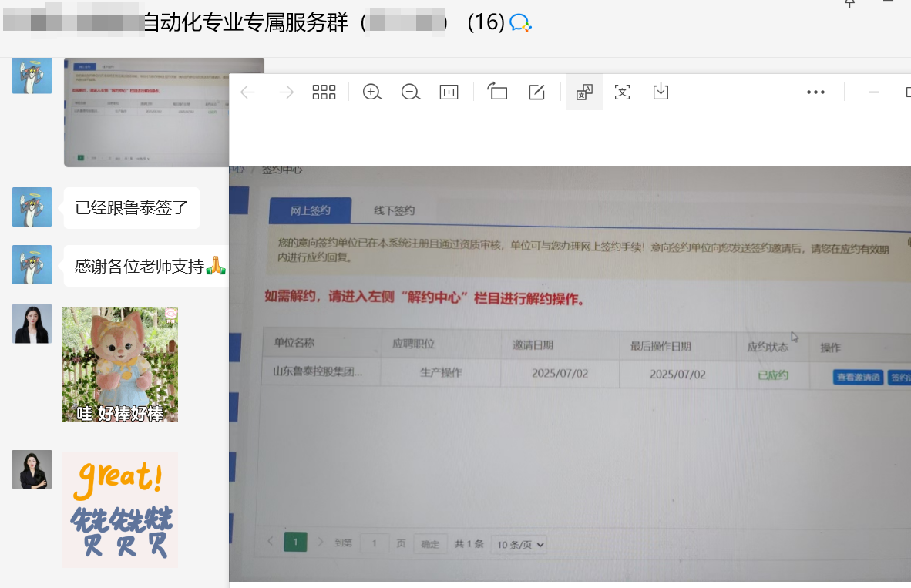Expand the 10条/页 page size dropdown

pos(519,544)
